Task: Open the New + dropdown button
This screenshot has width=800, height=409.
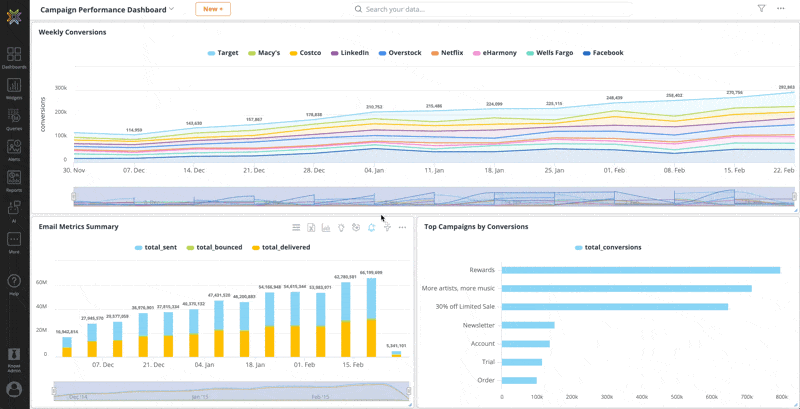Action: (212, 9)
